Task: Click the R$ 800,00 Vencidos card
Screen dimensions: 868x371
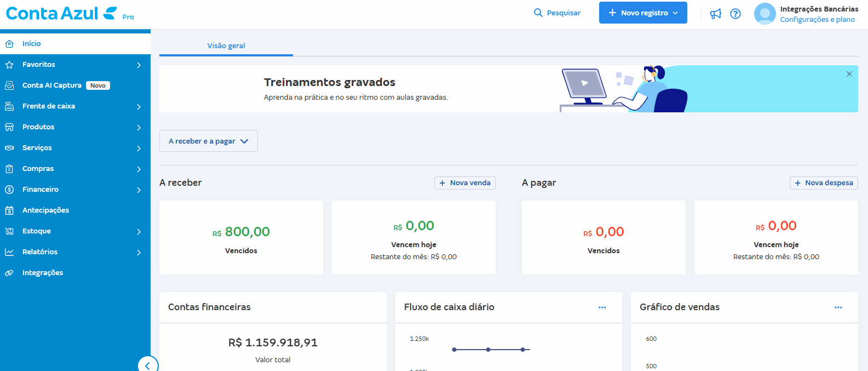Action: tap(241, 237)
